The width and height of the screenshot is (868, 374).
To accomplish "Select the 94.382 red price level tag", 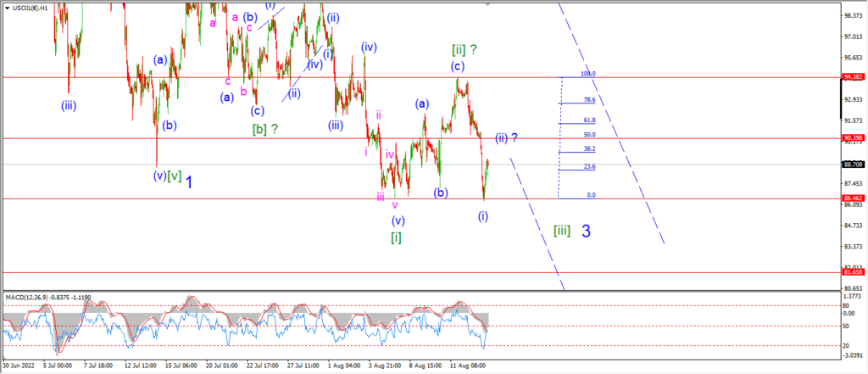I will 851,77.
